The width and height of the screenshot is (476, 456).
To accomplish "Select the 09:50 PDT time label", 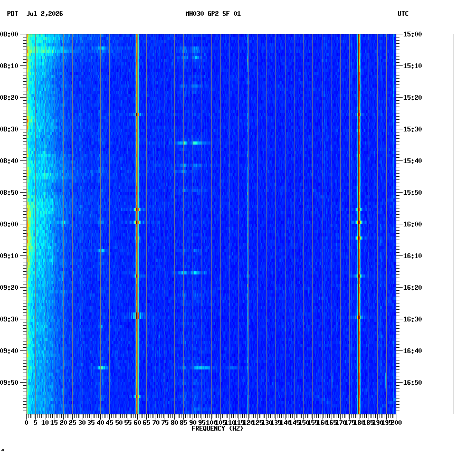I will (x=9, y=383).
